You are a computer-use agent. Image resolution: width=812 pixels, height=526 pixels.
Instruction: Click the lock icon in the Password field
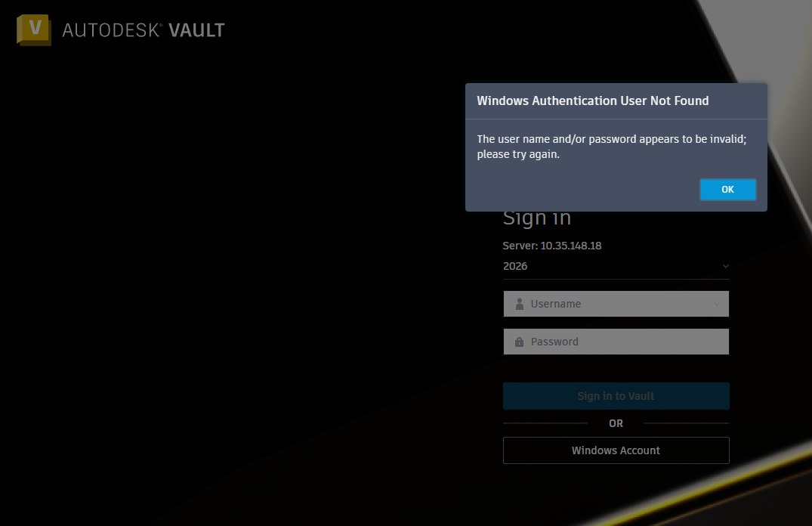pyautogui.click(x=519, y=342)
